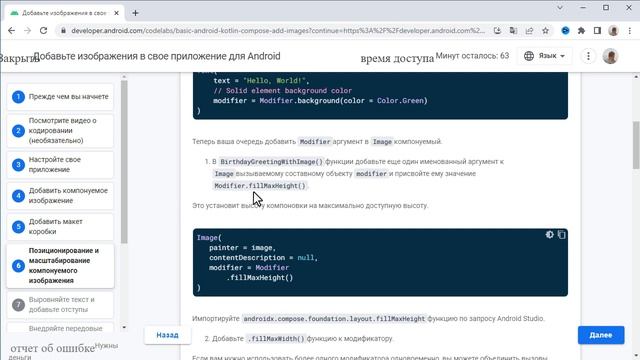Click scroll down arrow of steps sidebar

(x=124, y=327)
